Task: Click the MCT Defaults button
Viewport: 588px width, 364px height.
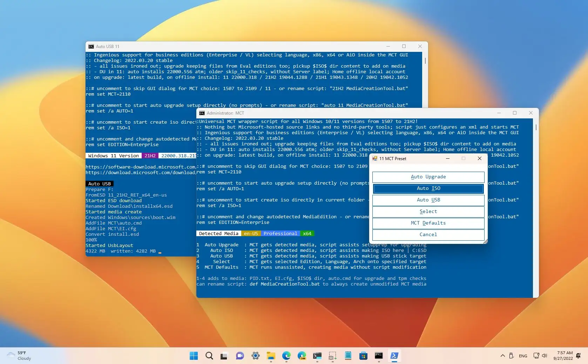Action: 428,223
